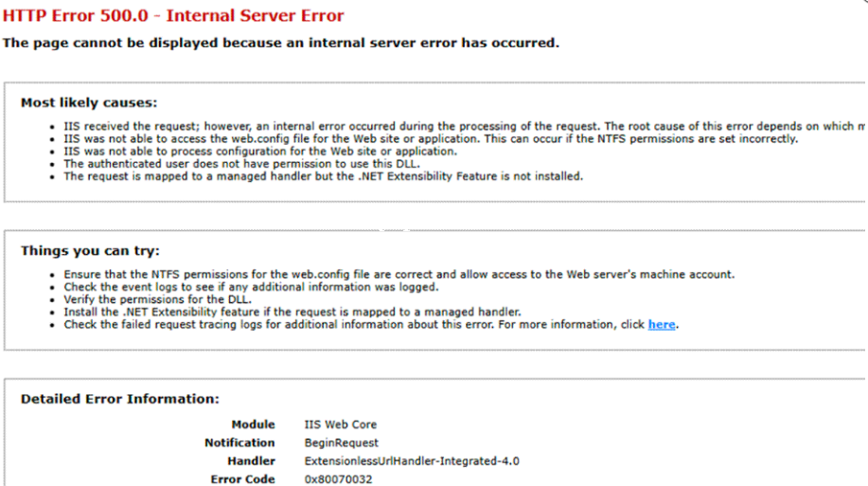Click the 'Error Code' field label
868x486 pixels.
click(242, 479)
